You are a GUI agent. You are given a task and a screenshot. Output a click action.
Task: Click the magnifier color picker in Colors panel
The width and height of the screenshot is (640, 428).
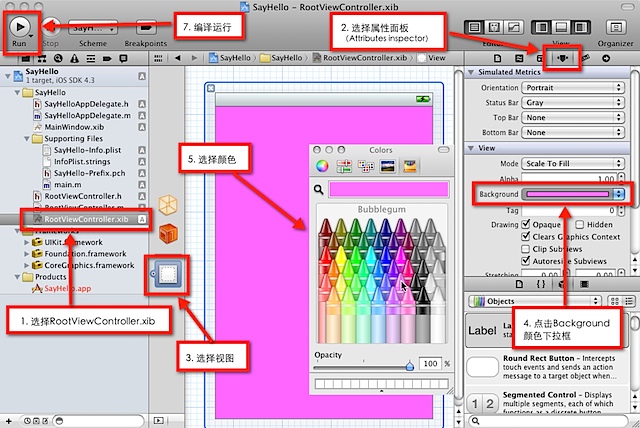click(319, 188)
